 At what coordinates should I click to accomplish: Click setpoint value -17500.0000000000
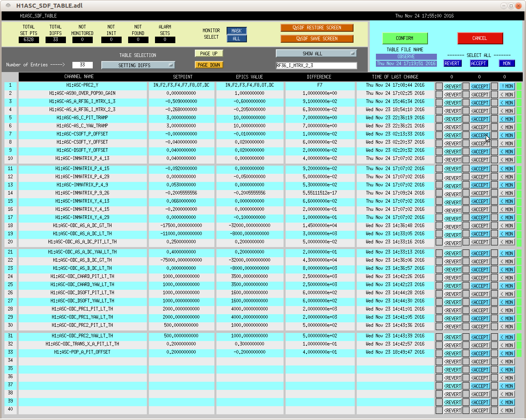181,225
